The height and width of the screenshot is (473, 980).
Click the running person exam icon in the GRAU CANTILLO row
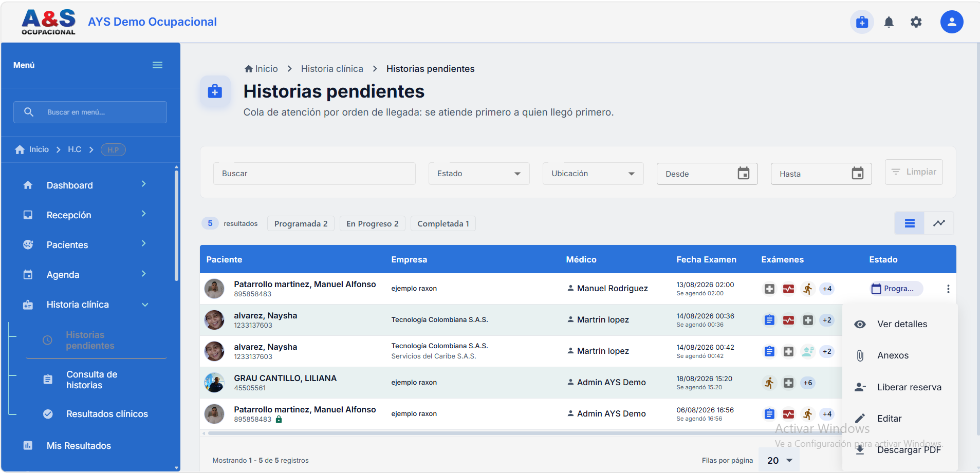[x=769, y=383]
